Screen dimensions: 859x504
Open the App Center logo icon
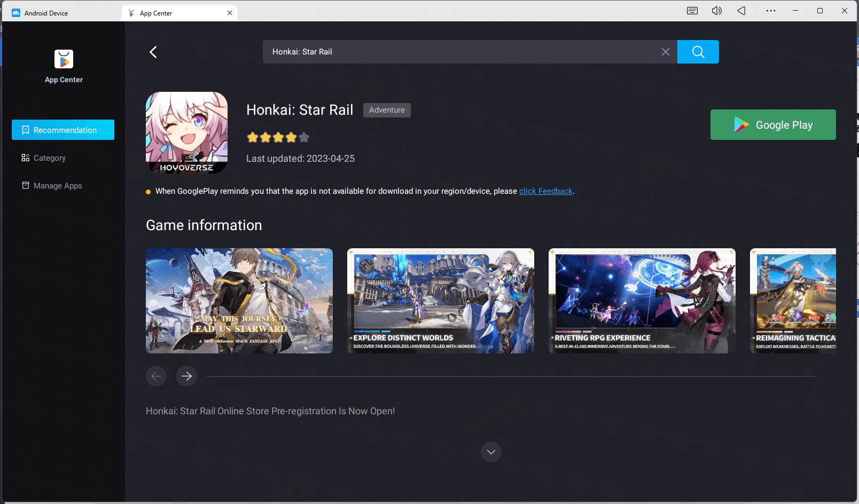64,59
